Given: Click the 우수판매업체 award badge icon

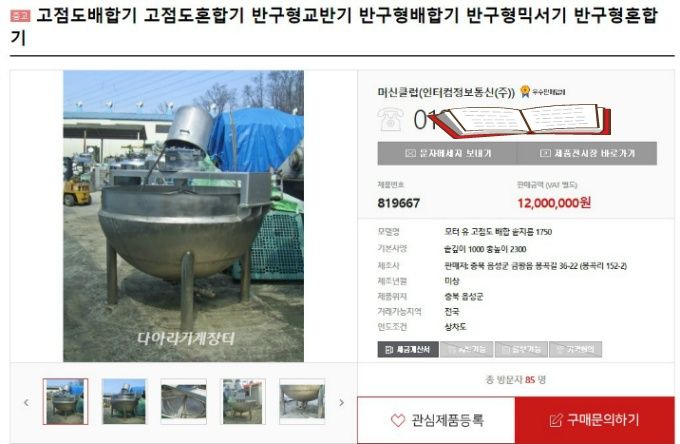Looking at the screenshot, I should 525,91.
